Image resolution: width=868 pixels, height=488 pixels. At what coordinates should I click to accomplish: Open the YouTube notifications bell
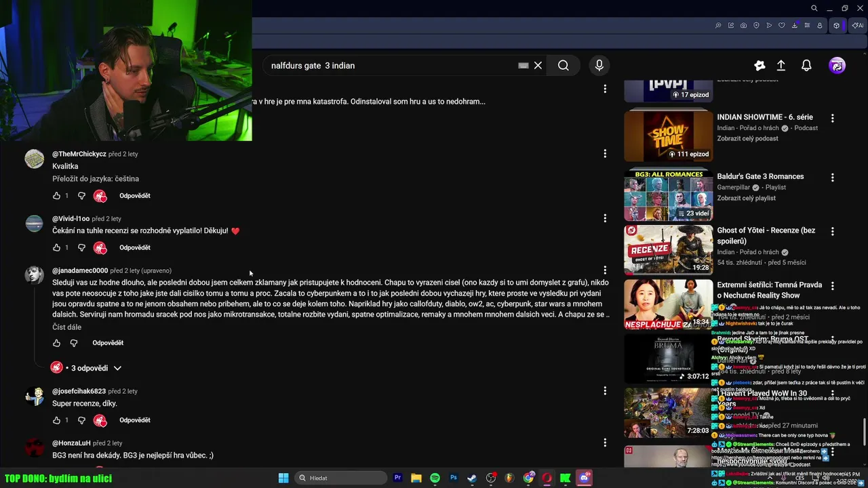806,66
